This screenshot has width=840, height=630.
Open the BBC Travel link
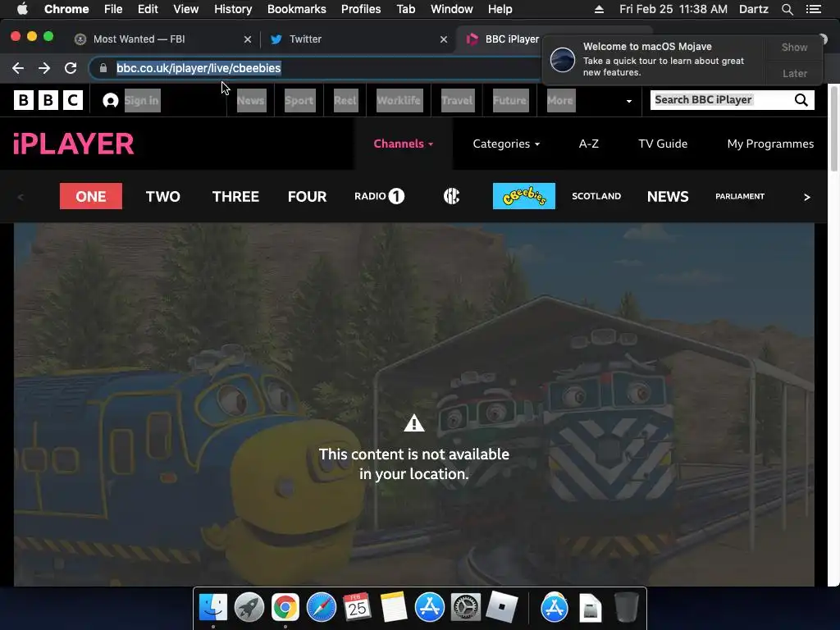click(457, 100)
